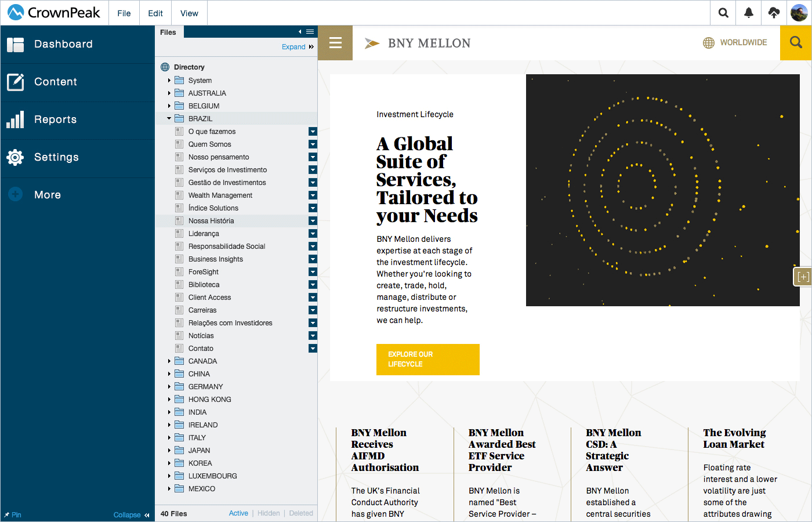This screenshot has height=522, width=812.
Task: Open notifications bell icon
Action: pyautogui.click(x=749, y=13)
